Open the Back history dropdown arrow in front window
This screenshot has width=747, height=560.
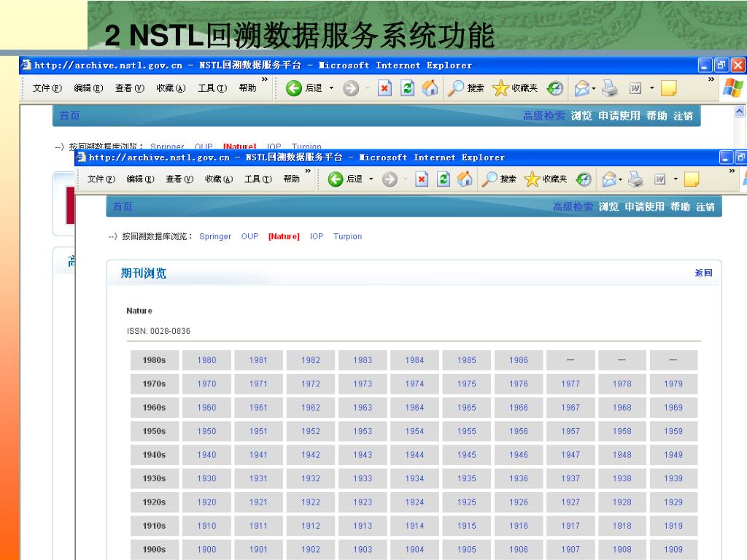coord(371,179)
